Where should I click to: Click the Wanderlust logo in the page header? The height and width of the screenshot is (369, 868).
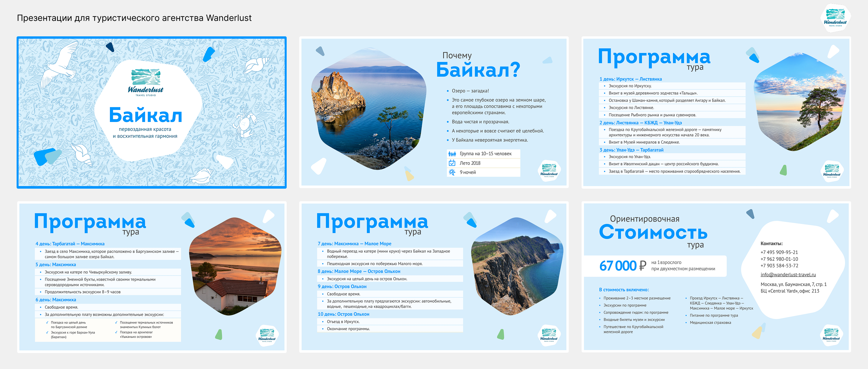(x=835, y=18)
